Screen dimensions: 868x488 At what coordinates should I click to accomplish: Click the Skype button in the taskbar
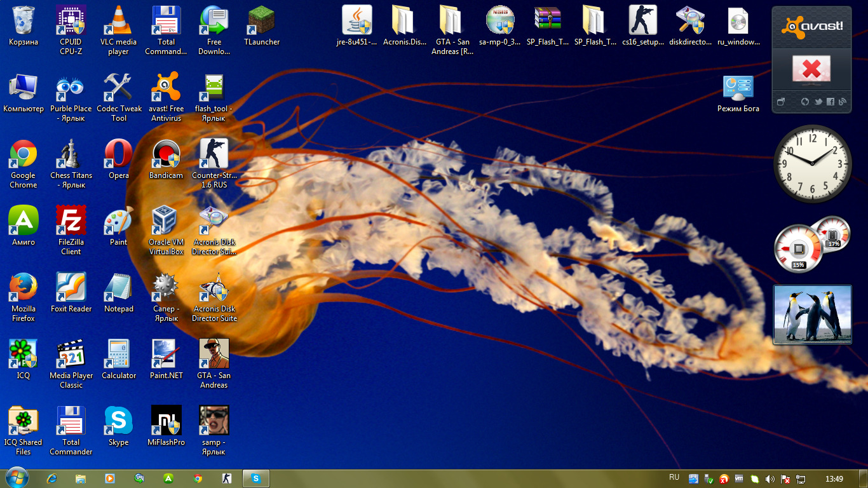(255, 478)
